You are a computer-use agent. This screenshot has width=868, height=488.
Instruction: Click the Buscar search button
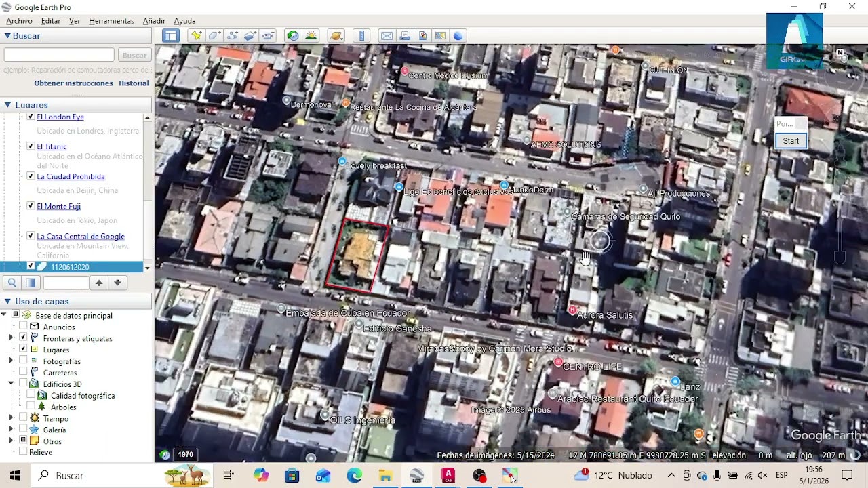134,55
